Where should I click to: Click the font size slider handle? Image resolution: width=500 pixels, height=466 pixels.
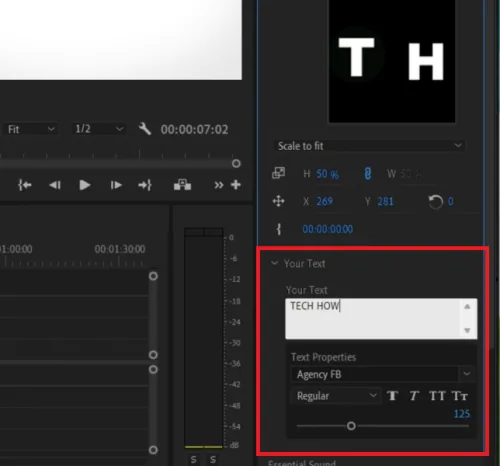(351, 426)
